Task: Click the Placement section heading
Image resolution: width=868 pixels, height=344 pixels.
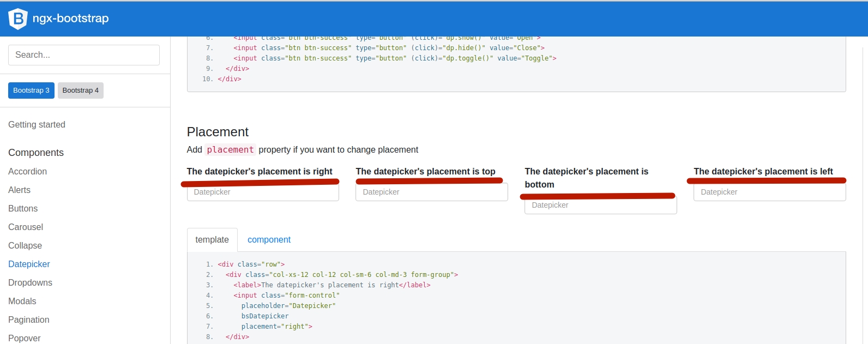Action: tap(218, 132)
